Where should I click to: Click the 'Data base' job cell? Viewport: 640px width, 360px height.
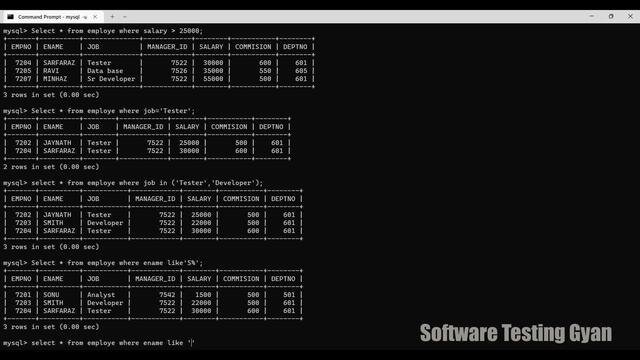point(105,71)
